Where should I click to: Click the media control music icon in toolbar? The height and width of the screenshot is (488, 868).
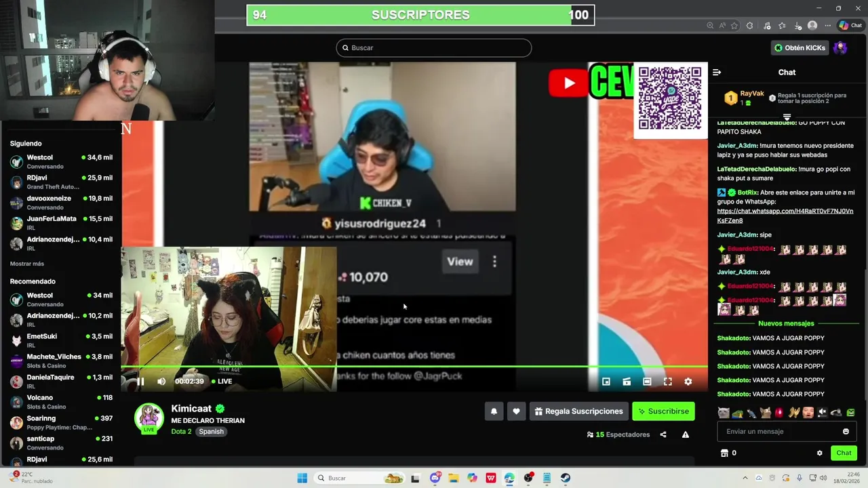click(x=766, y=26)
